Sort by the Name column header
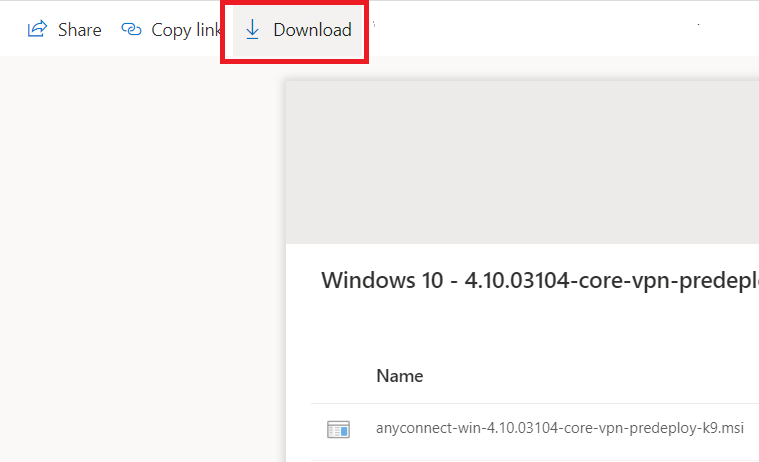The height and width of the screenshot is (462, 759). (x=400, y=376)
